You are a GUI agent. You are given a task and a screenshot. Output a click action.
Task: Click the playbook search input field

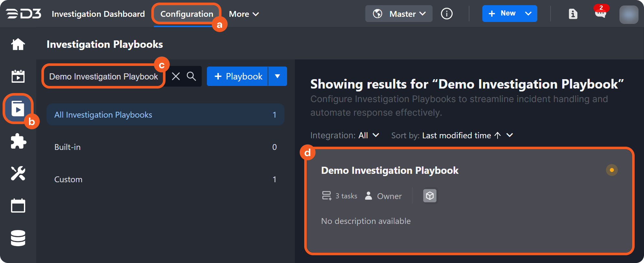coord(103,76)
